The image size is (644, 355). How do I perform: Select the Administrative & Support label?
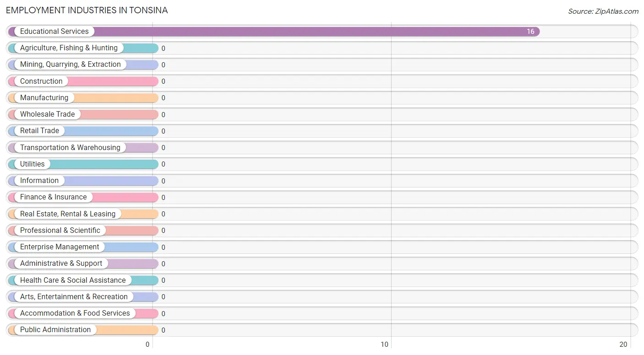point(61,264)
